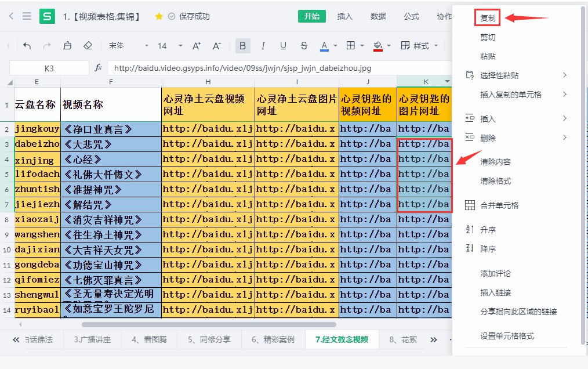Expand 插入复制的单元格 submenu
Screen dimensions: 588x369
pos(516,95)
